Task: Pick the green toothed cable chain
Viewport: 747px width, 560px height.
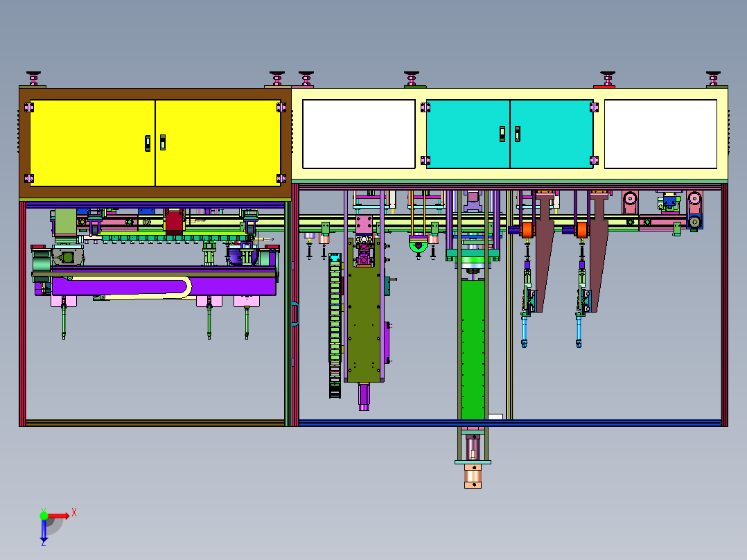Action: click(335, 326)
